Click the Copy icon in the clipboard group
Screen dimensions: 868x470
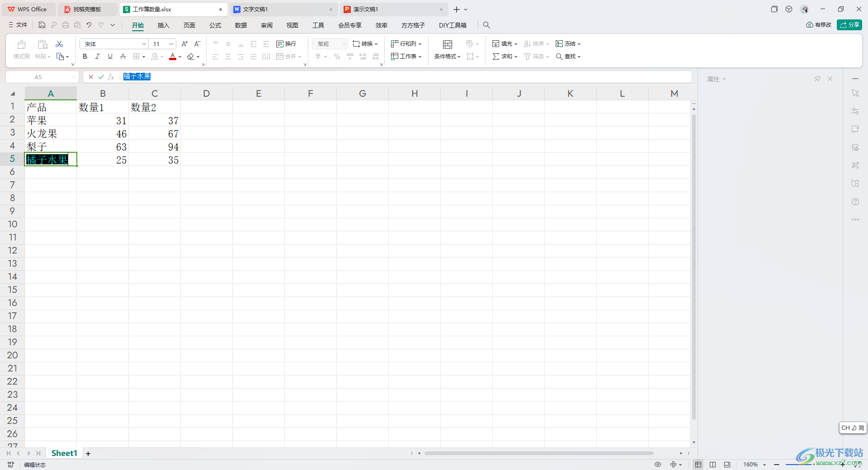click(60, 56)
